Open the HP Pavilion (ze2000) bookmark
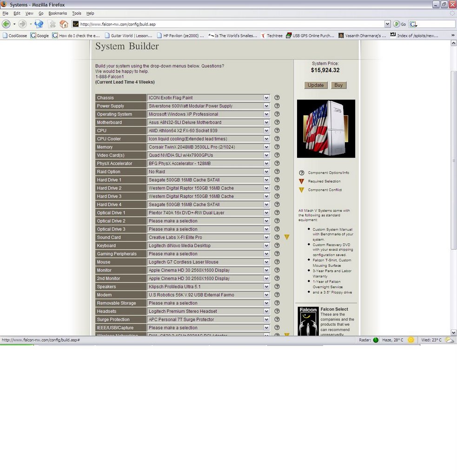Image resolution: width=457 pixels, height=476 pixels. 181,35
